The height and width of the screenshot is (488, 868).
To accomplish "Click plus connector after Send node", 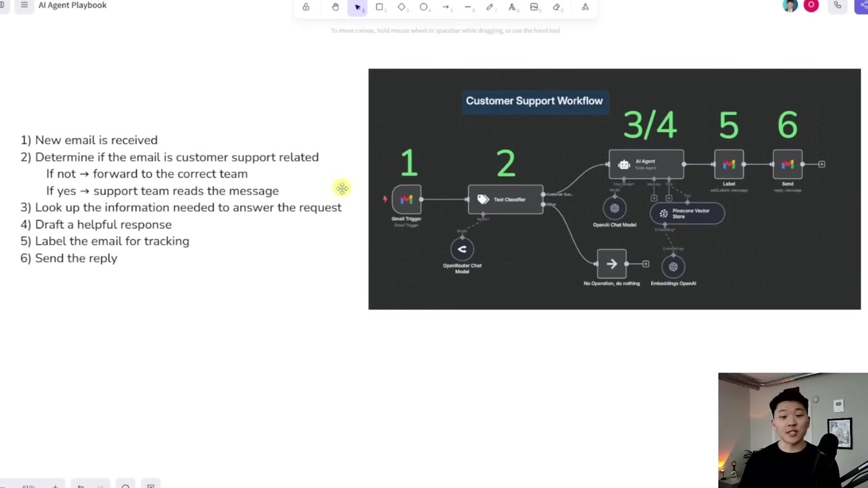I will pyautogui.click(x=821, y=164).
